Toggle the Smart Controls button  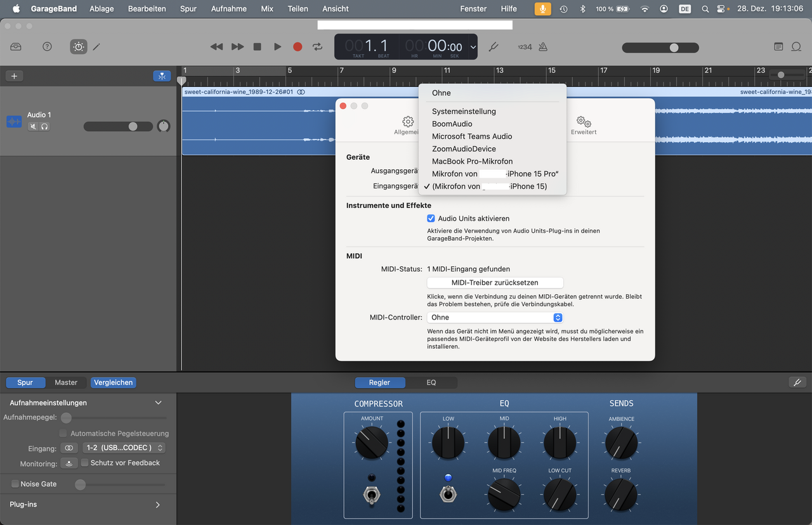coord(78,47)
